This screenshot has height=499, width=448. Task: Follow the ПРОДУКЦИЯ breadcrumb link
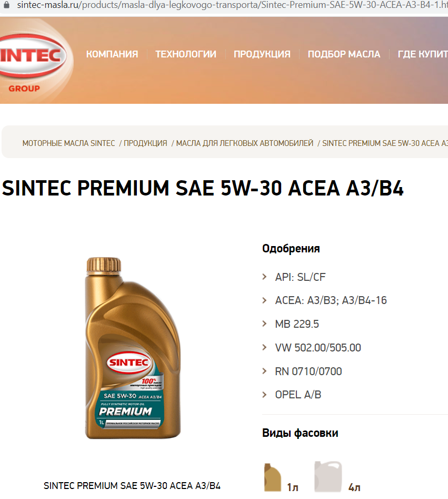[x=145, y=143]
